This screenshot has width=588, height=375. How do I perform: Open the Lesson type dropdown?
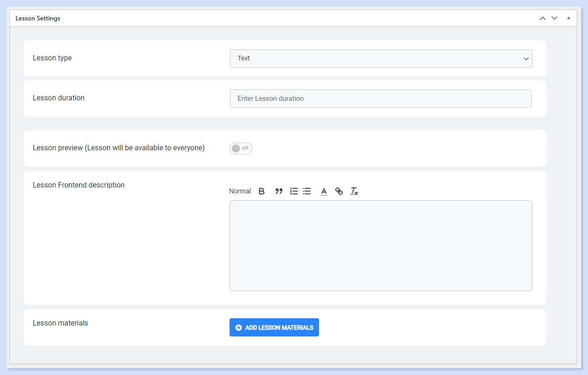[381, 59]
